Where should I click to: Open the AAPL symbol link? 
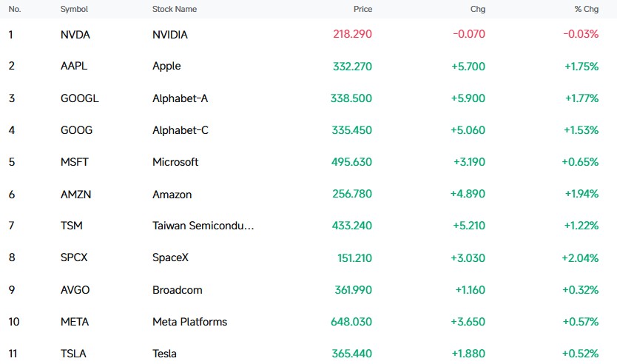[x=74, y=66]
